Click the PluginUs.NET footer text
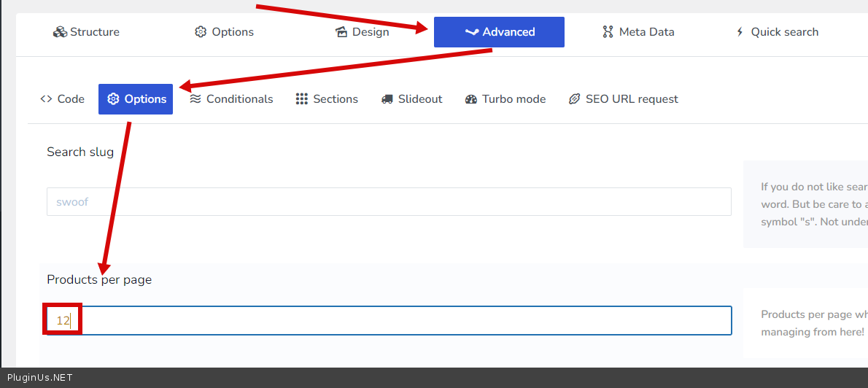 [39, 378]
